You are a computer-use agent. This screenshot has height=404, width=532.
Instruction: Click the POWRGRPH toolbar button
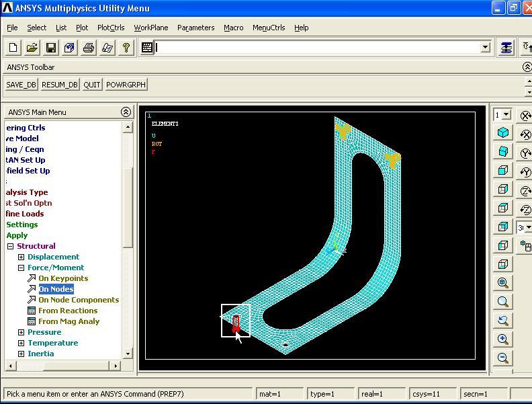126,85
